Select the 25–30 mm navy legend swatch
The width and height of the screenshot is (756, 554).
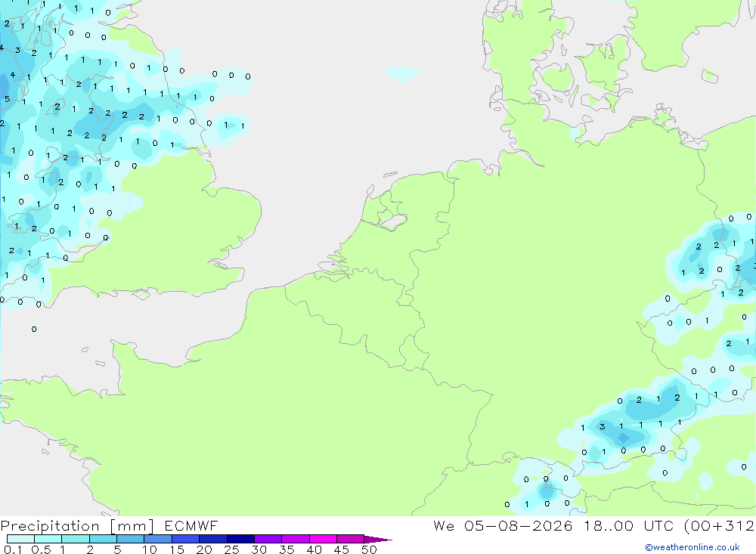(240, 539)
